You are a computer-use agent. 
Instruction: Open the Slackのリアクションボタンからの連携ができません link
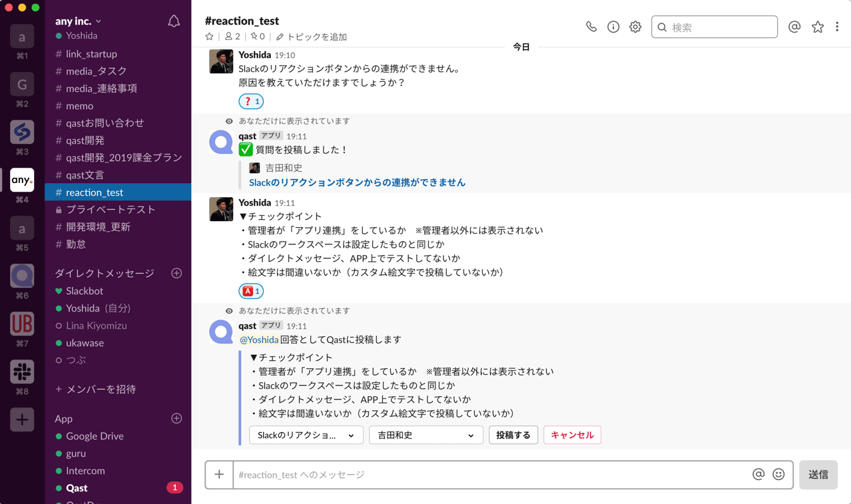(x=357, y=182)
